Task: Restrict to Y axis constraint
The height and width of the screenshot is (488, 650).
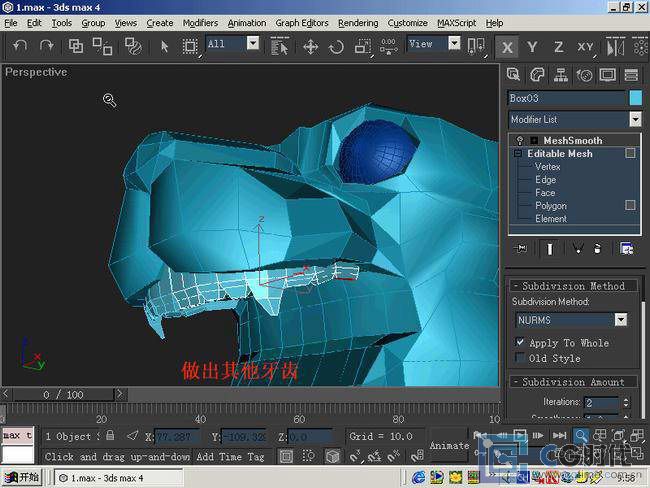Action: [532, 46]
